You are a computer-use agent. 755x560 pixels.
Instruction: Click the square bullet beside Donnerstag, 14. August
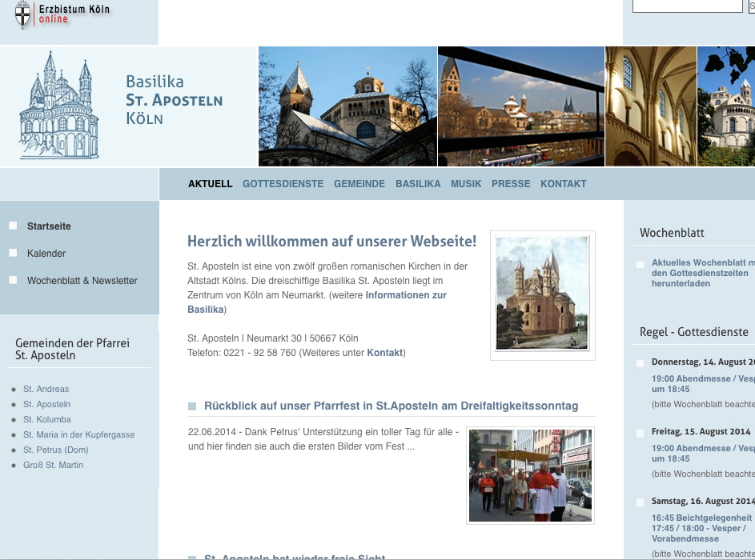(x=640, y=363)
